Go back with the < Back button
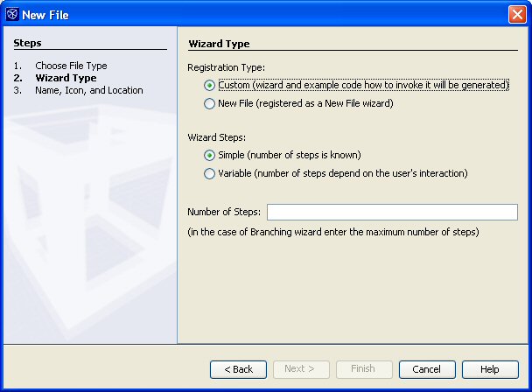Image resolution: width=532 pixels, height=392 pixels. tap(238, 369)
